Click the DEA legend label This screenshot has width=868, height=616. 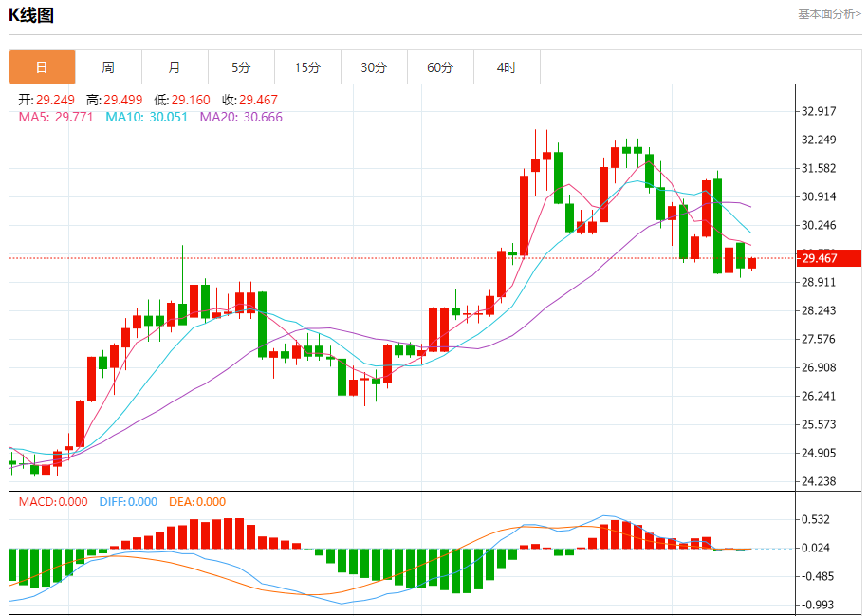point(197,502)
